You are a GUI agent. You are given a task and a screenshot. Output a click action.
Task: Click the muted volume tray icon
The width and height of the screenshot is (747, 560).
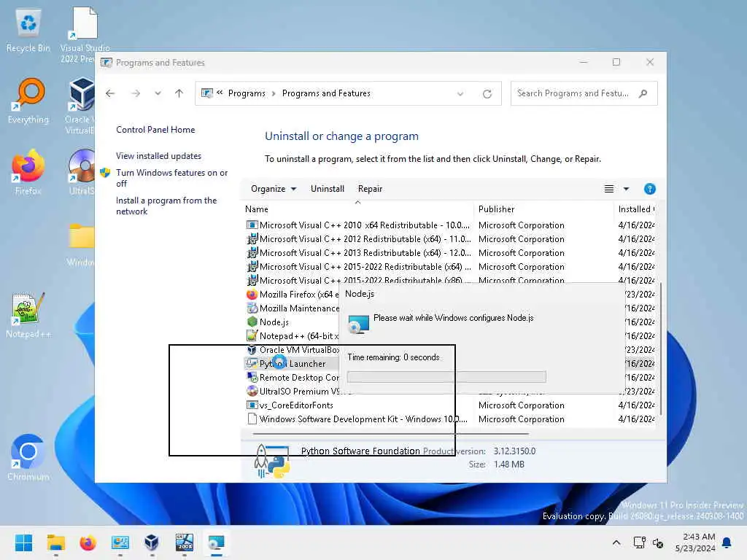click(658, 542)
